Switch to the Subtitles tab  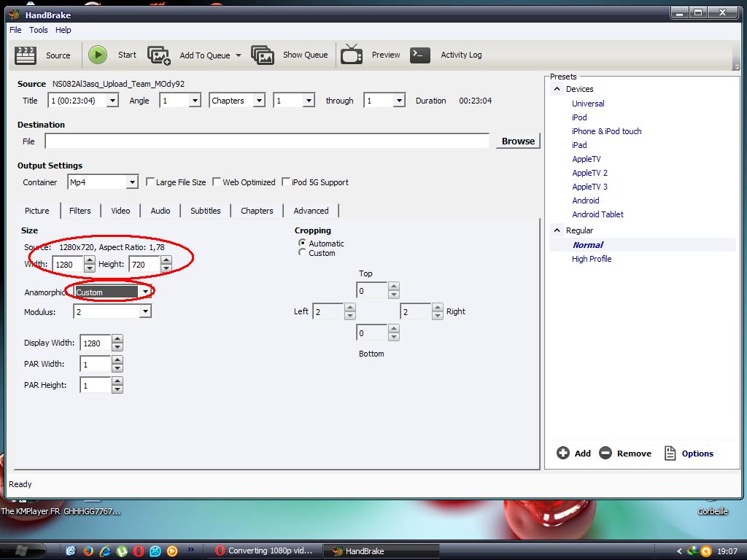pyautogui.click(x=205, y=211)
